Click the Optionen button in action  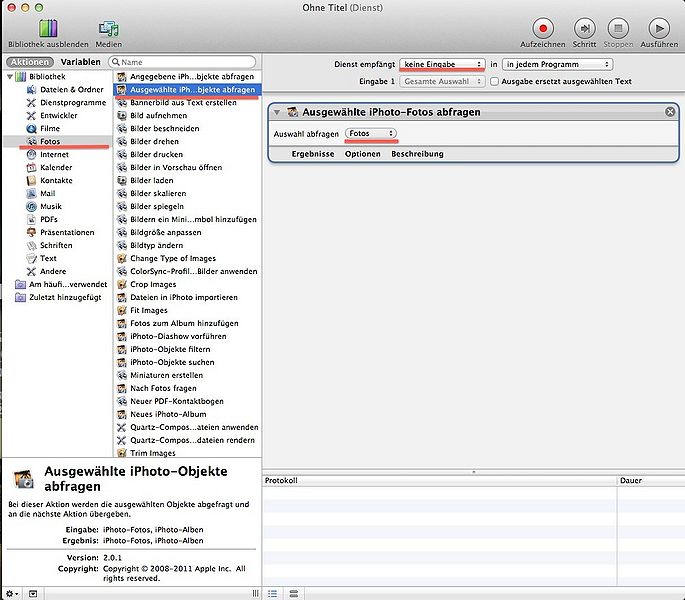tap(362, 154)
